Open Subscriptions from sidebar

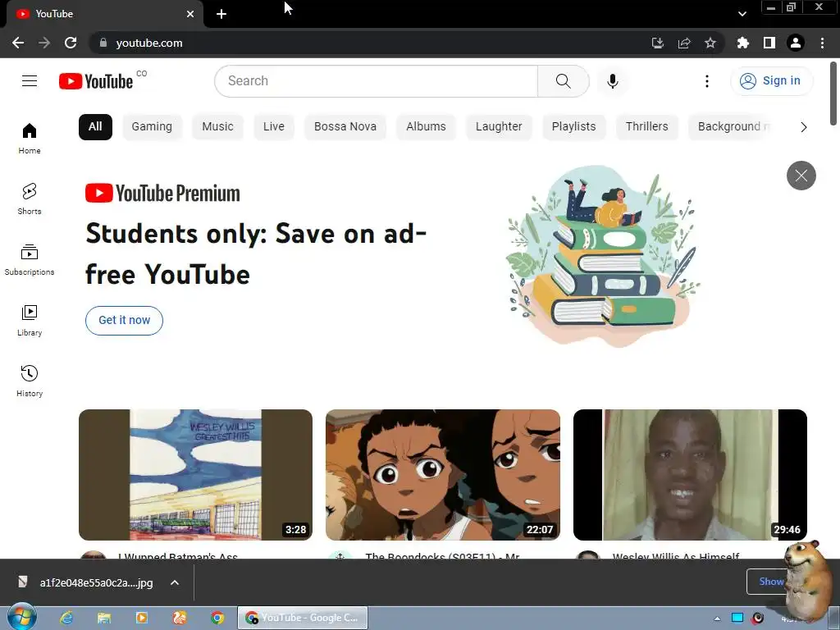click(30, 260)
